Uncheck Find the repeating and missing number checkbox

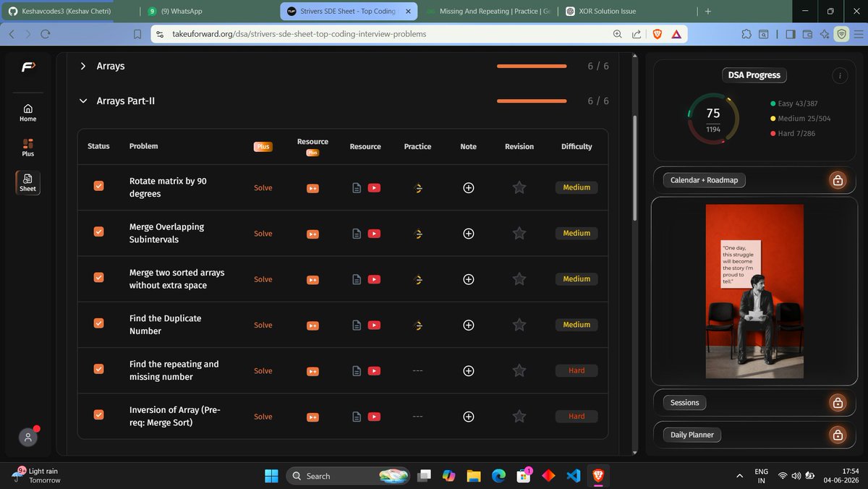pos(99,369)
